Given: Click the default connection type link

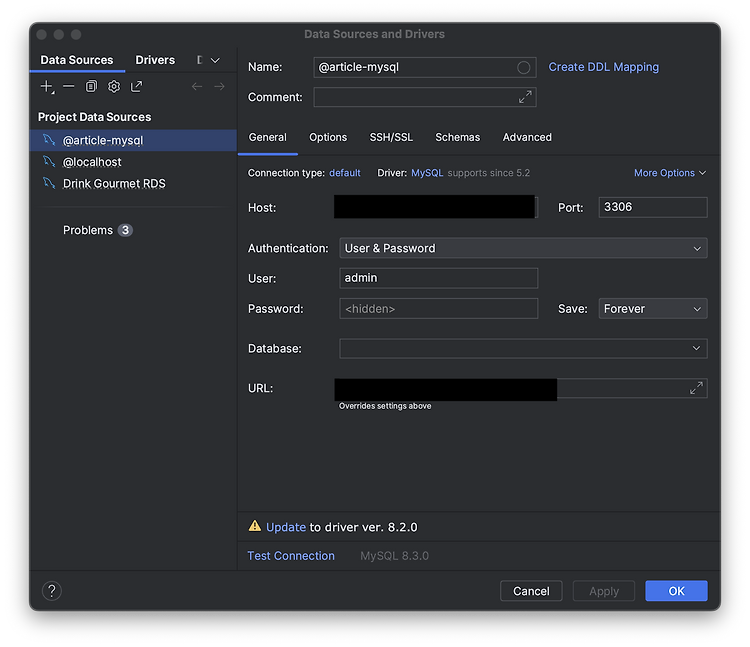Looking at the screenshot, I should (x=344, y=173).
